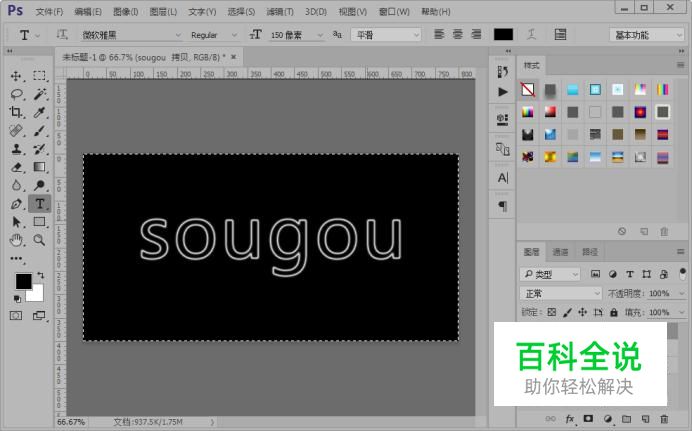Select the Lasso tool
The height and width of the screenshot is (431, 692).
click(16, 94)
